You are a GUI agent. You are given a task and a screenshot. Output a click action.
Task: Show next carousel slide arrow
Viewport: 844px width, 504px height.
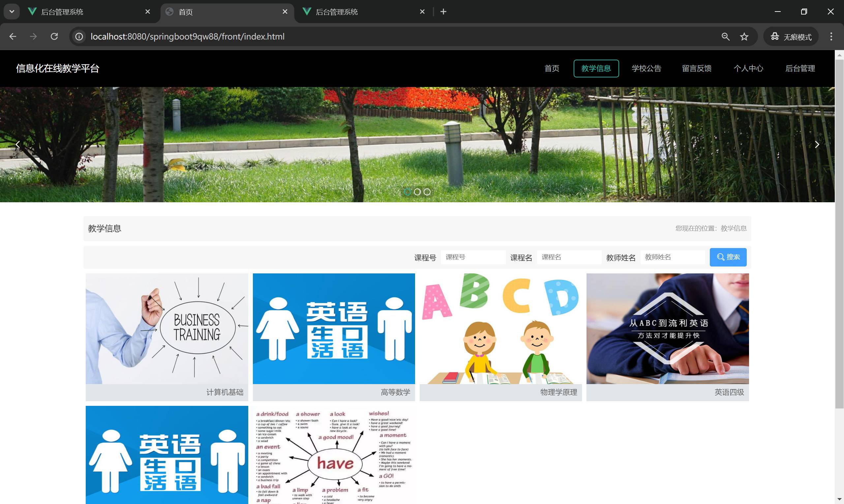pos(817,144)
